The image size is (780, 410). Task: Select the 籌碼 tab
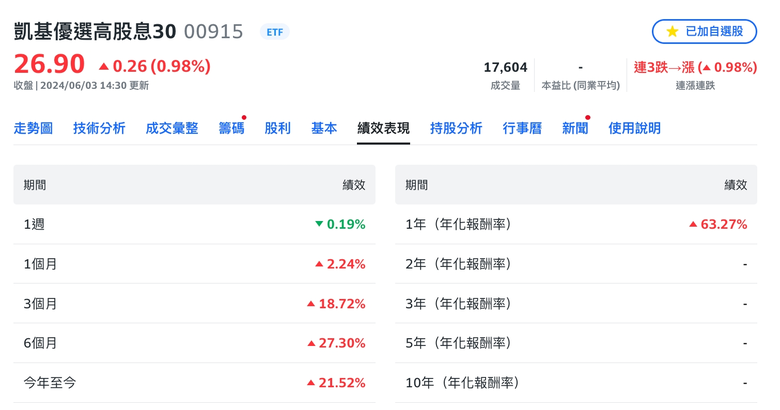231,128
